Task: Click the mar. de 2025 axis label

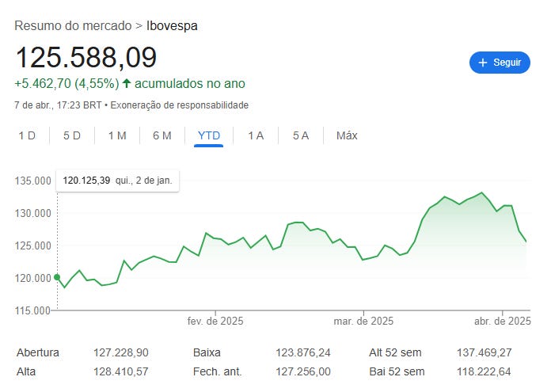Action: (x=363, y=321)
